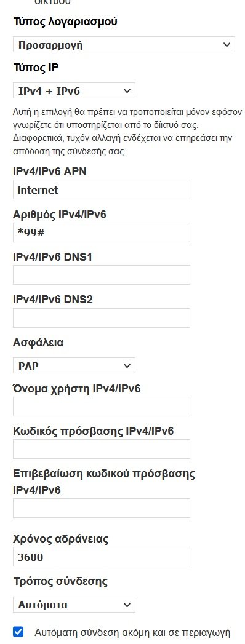The height and width of the screenshot is (644, 245).
Task: Open the Τύπος λογαριασμού dropdown showing Προσαρμογή
Action: click(124, 45)
